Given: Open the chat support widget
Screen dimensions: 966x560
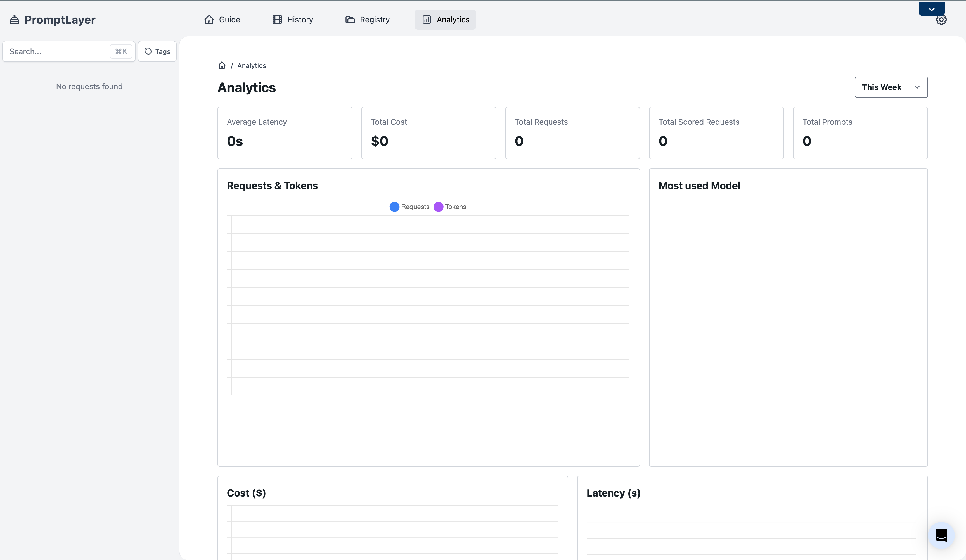Looking at the screenshot, I should tap(941, 535).
